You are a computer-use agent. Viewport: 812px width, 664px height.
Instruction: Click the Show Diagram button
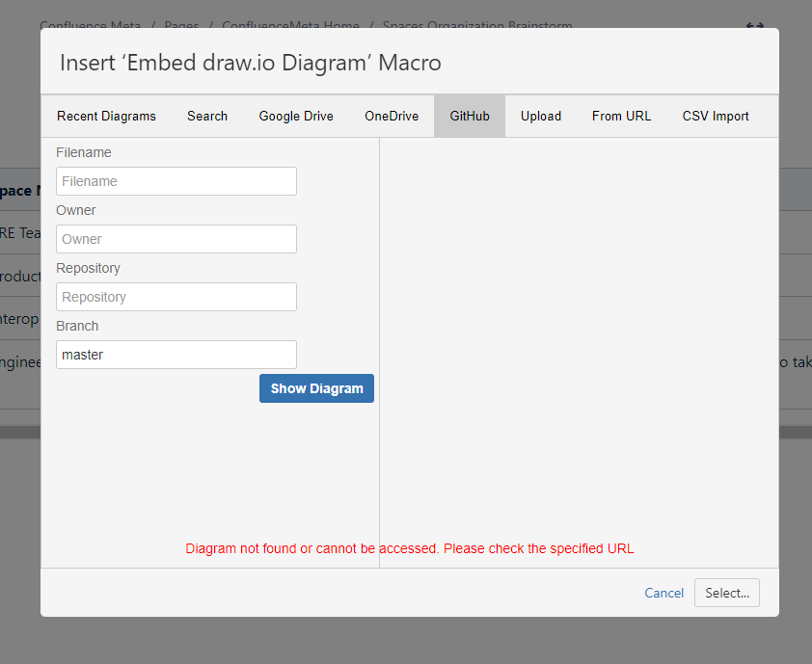(317, 388)
